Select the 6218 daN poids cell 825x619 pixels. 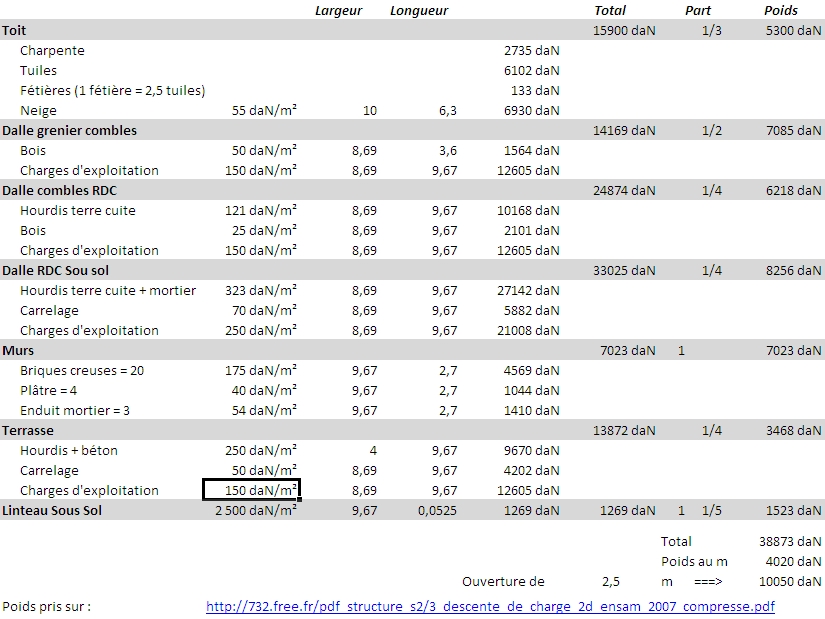793,191
